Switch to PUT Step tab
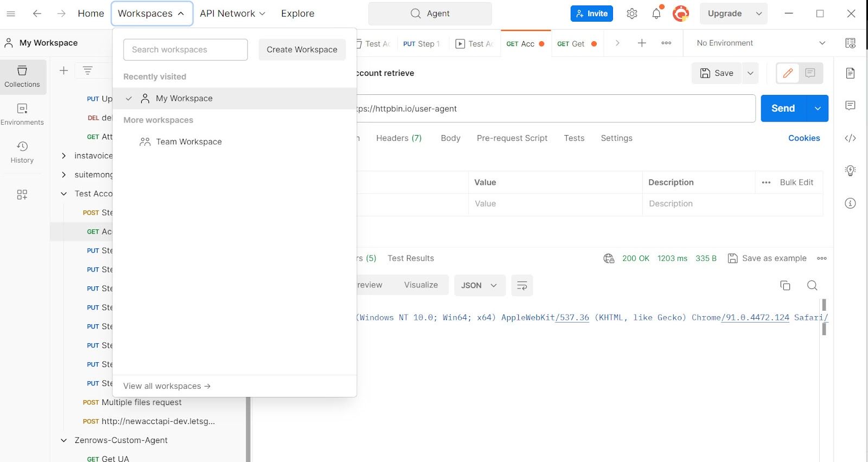868x462 pixels. coord(422,43)
